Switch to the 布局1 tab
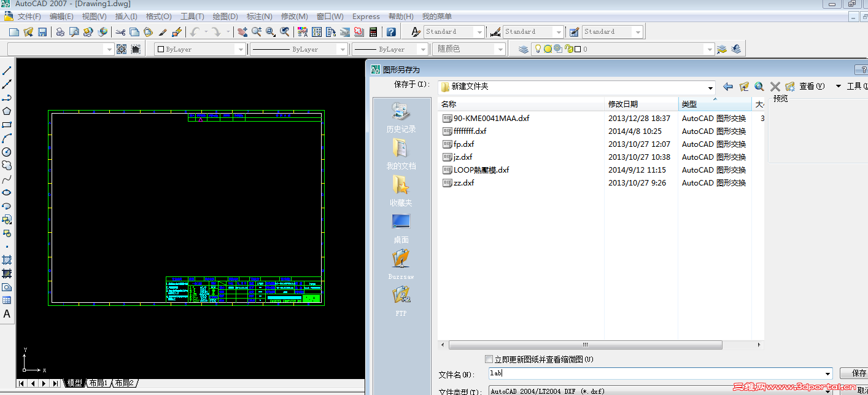The width and height of the screenshot is (868, 395). click(98, 383)
